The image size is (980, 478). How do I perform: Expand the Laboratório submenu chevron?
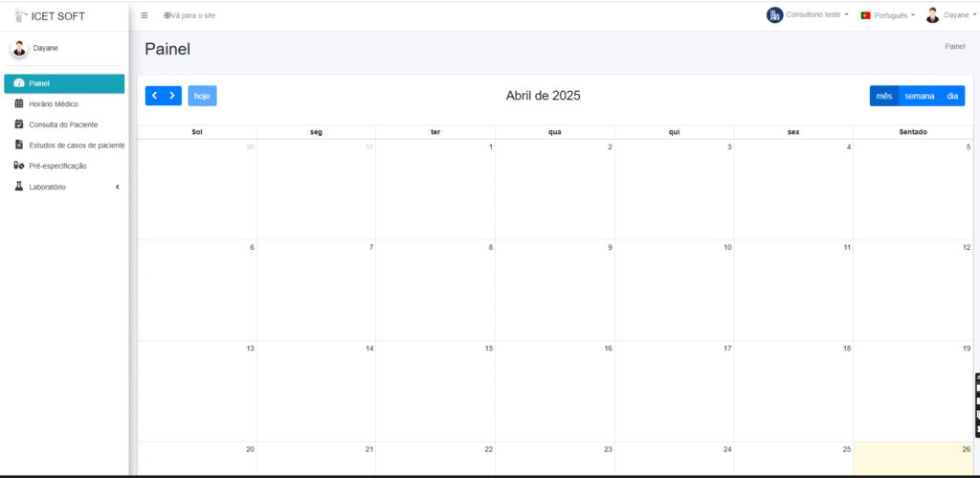coord(118,187)
